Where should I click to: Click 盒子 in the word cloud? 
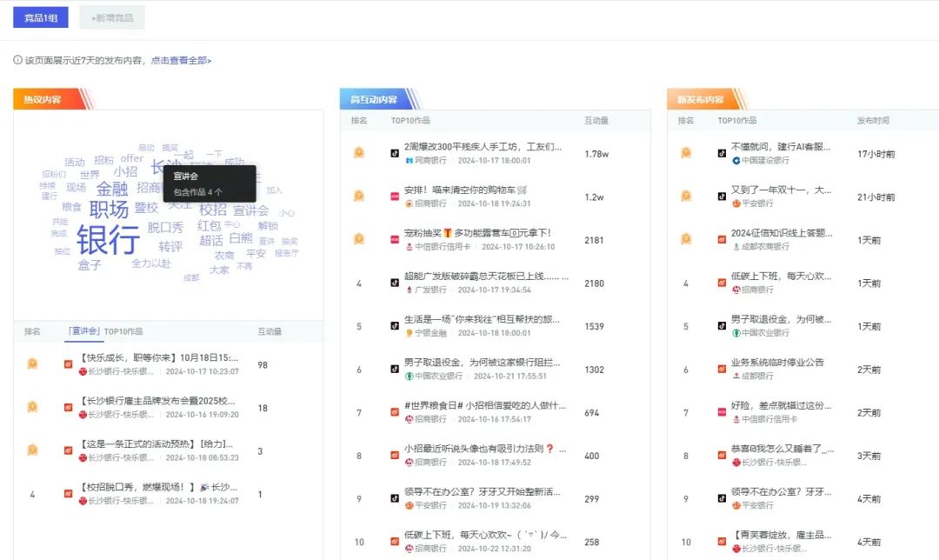[x=90, y=264]
